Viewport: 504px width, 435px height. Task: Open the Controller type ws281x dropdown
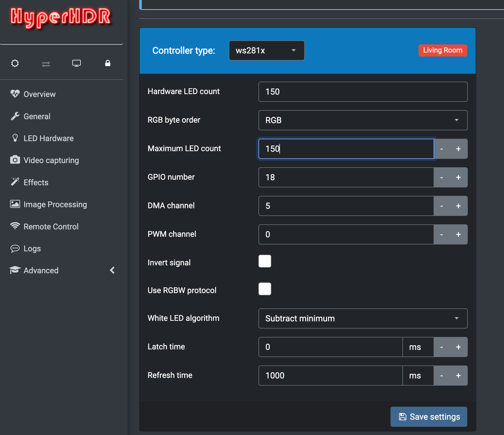coord(266,50)
